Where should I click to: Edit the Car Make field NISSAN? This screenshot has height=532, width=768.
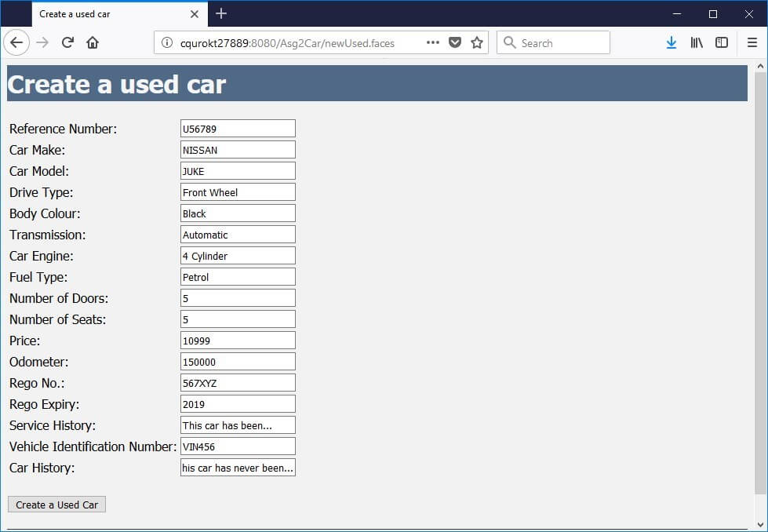coord(238,149)
